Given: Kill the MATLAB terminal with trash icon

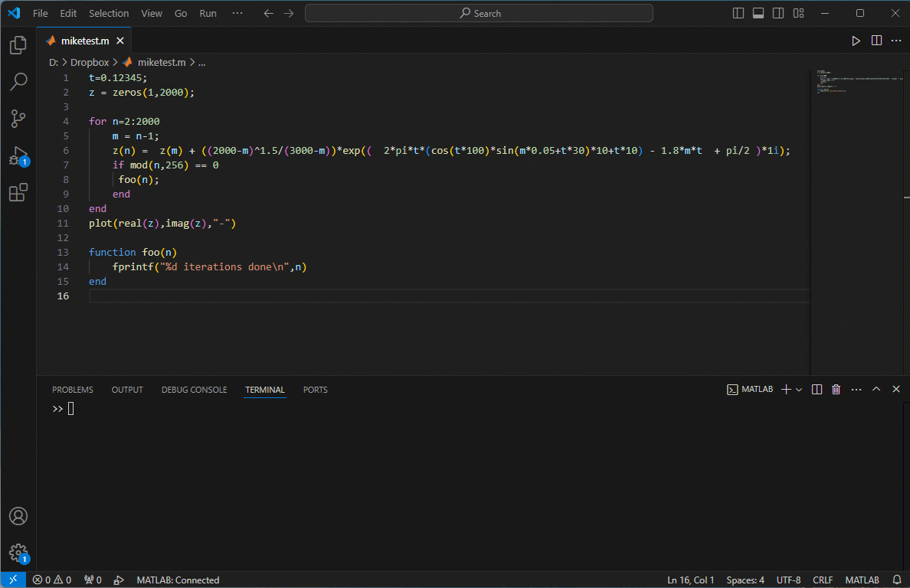Looking at the screenshot, I should 836,390.
